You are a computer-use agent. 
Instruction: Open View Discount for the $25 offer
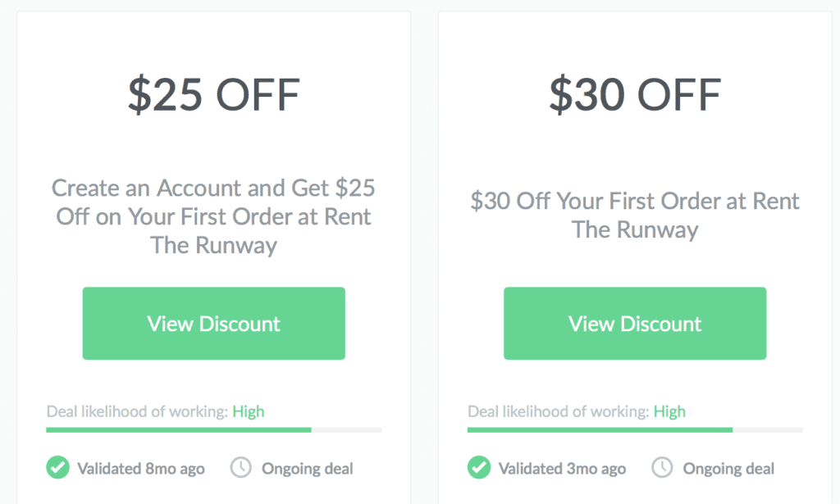[214, 323]
